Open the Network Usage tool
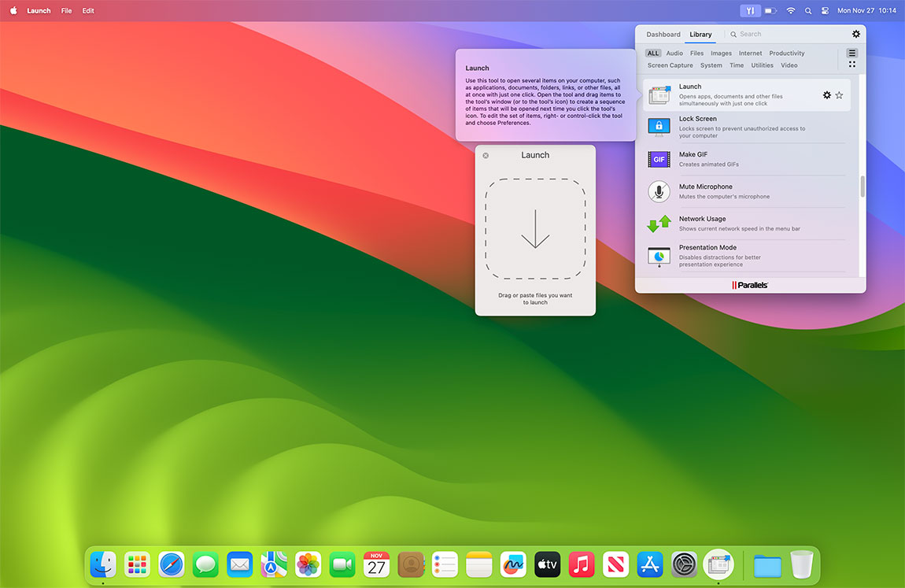Screen dimensions: 905x588 point(702,220)
